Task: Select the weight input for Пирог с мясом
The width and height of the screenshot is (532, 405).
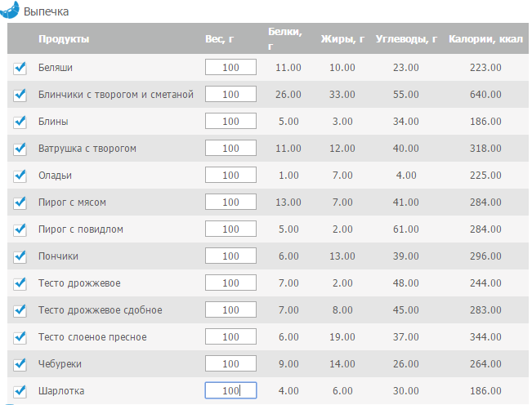Action: (230, 202)
